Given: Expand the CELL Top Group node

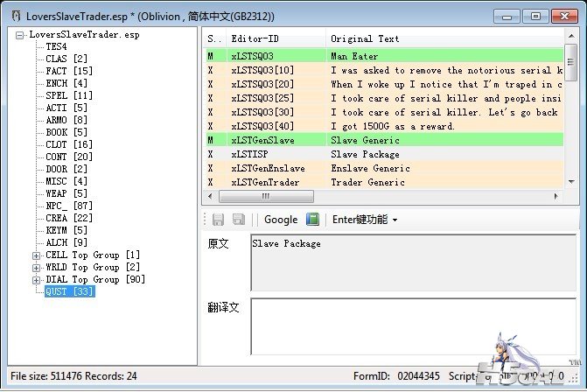Looking at the screenshot, I should point(36,255).
